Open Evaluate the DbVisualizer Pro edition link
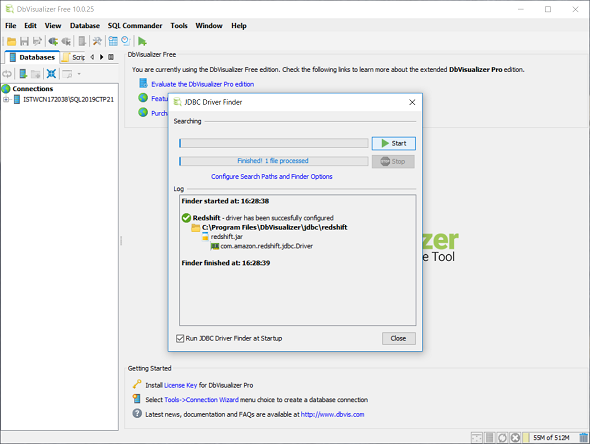The height and width of the screenshot is (444, 590). [202, 84]
